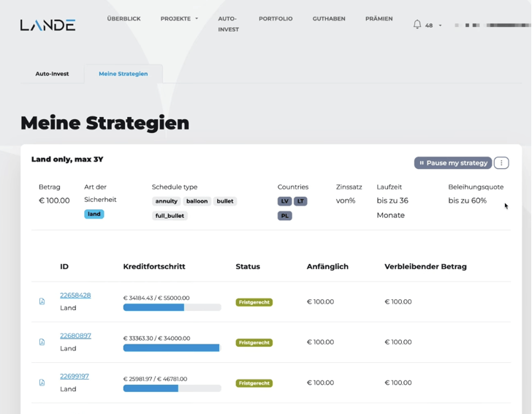The height and width of the screenshot is (414, 532).
Task: Click progress bar for € 25981.97 / € 46781.00
Action: (172, 388)
